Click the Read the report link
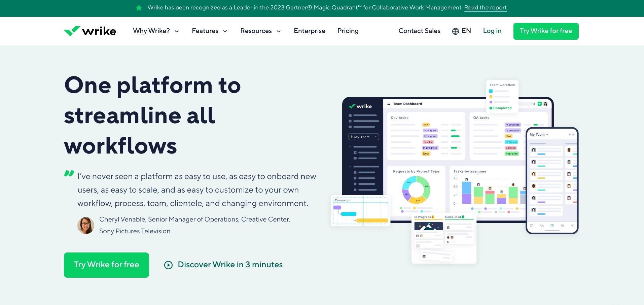 pos(485,8)
